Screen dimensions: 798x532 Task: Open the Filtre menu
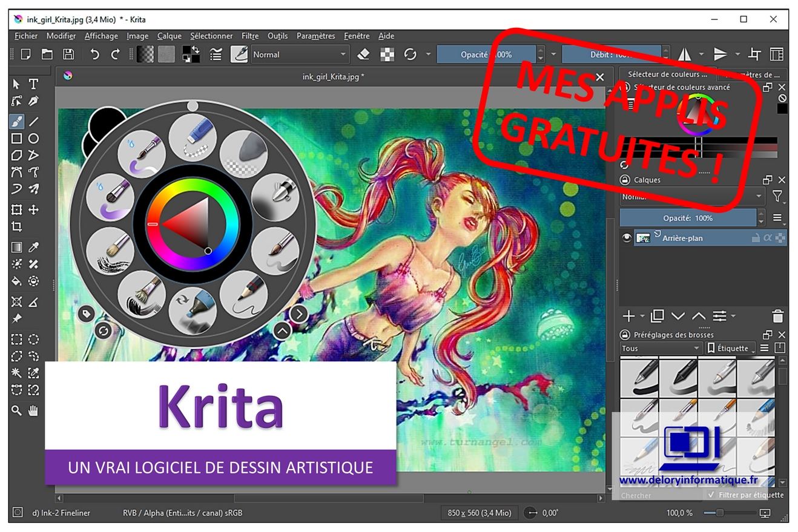pyautogui.click(x=249, y=36)
